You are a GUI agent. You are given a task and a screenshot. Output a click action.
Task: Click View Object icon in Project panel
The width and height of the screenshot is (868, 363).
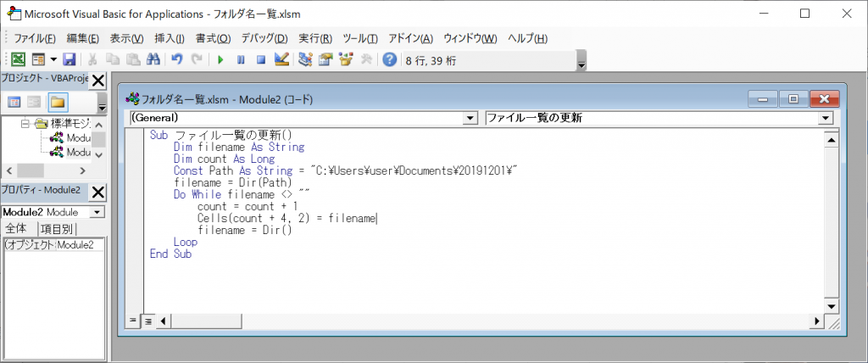(x=35, y=102)
